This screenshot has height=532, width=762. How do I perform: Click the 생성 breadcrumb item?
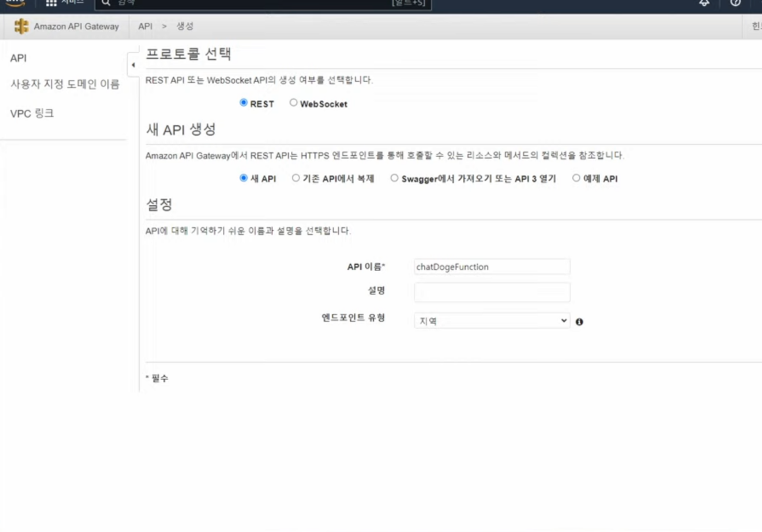(184, 26)
